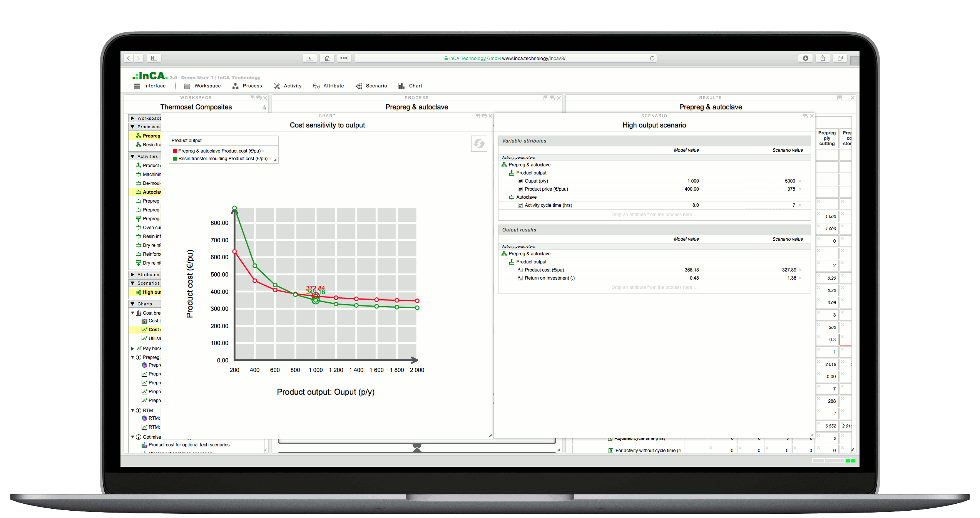Toggle browser sidebar icon
This screenshot has width=980, height=518.
point(154,58)
